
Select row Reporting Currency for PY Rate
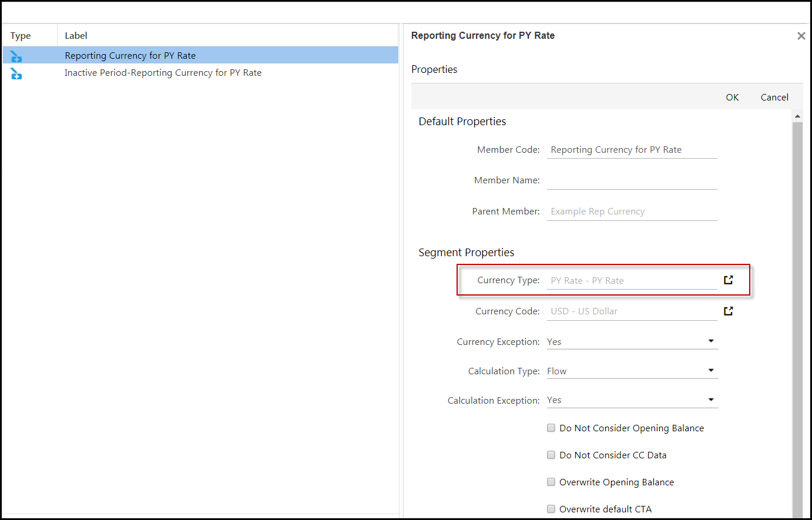coord(200,55)
